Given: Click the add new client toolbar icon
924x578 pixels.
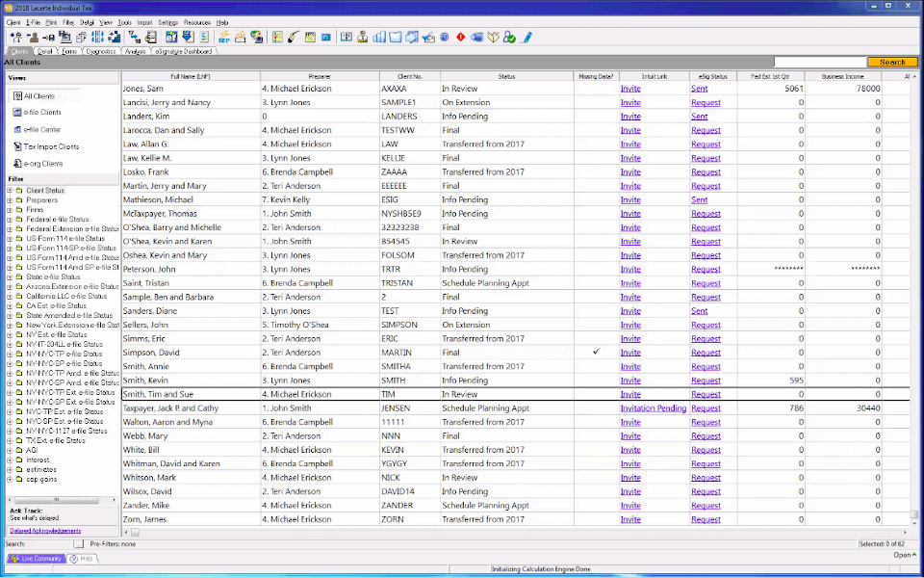Looking at the screenshot, I should [x=16, y=38].
